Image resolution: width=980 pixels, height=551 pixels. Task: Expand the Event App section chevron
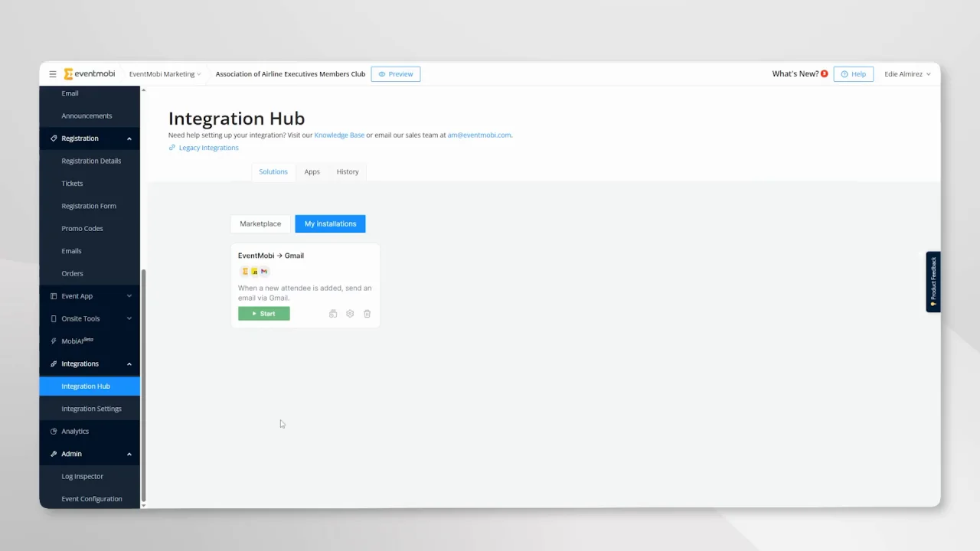point(129,296)
